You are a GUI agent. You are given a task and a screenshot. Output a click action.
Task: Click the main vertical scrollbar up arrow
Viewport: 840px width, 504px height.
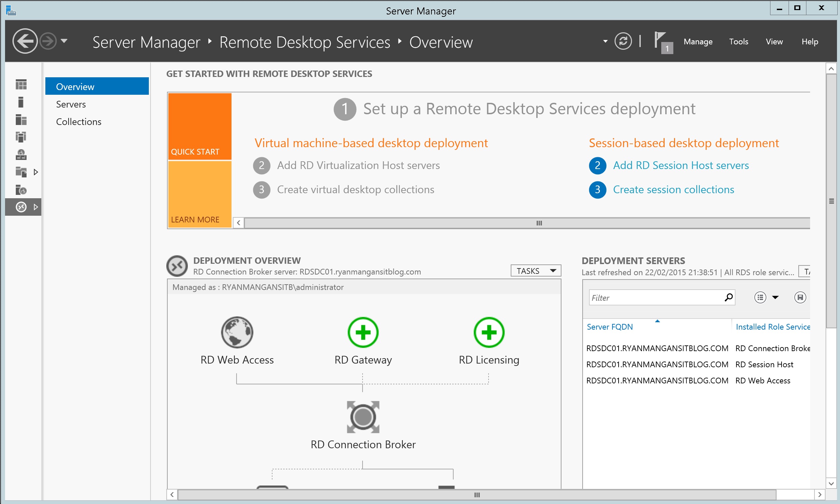(831, 69)
